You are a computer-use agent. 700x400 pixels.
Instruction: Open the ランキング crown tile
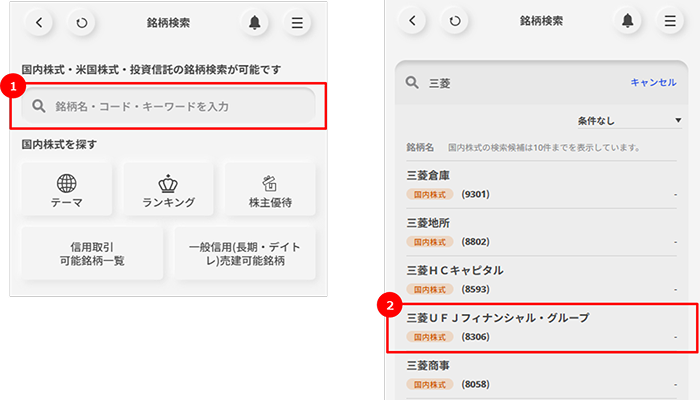click(168, 190)
